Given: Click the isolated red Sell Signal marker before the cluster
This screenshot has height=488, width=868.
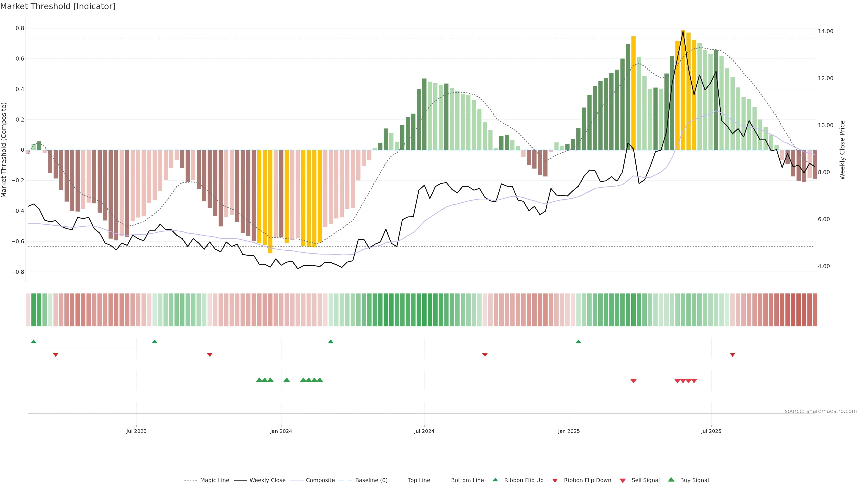Looking at the screenshot, I should pyautogui.click(x=633, y=381).
